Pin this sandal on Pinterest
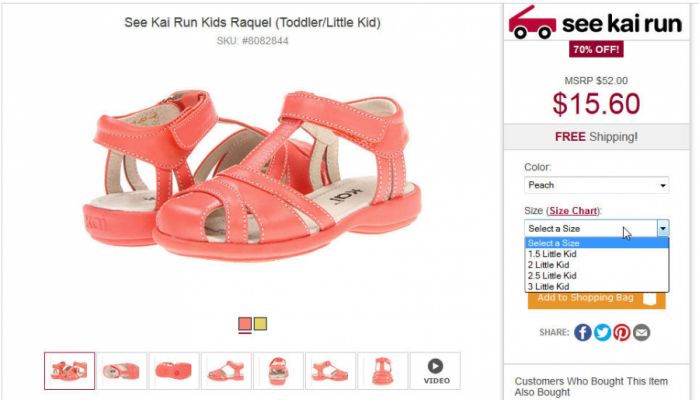The width and height of the screenshot is (699, 400). point(622,332)
